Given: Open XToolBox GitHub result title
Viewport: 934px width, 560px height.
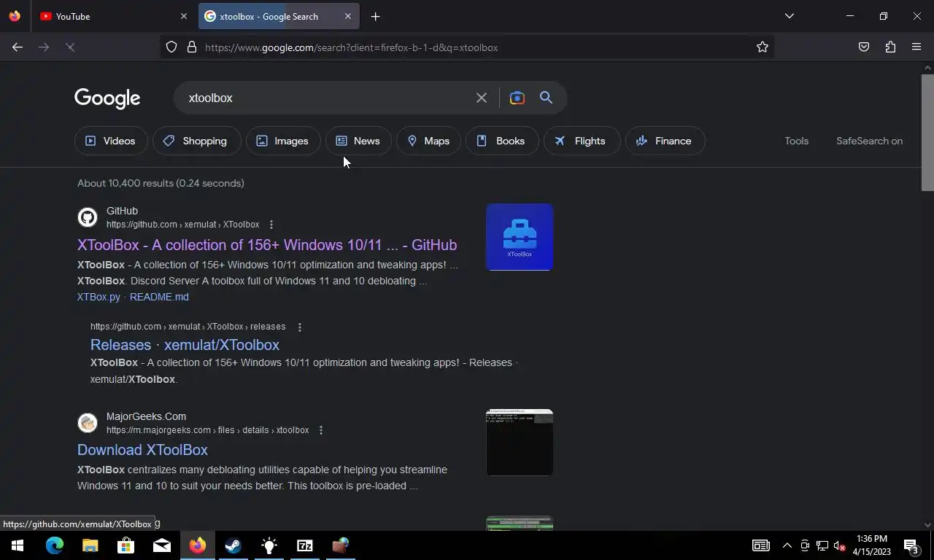Looking at the screenshot, I should click(x=267, y=245).
